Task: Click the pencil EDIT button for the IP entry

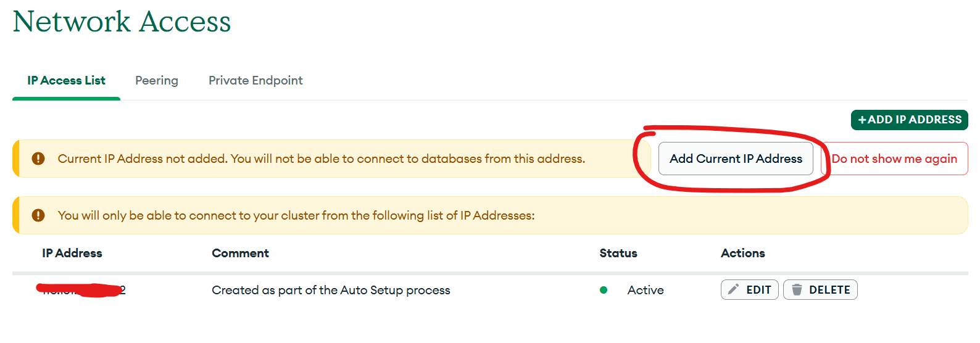Action: pyautogui.click(x=749, y=290)
